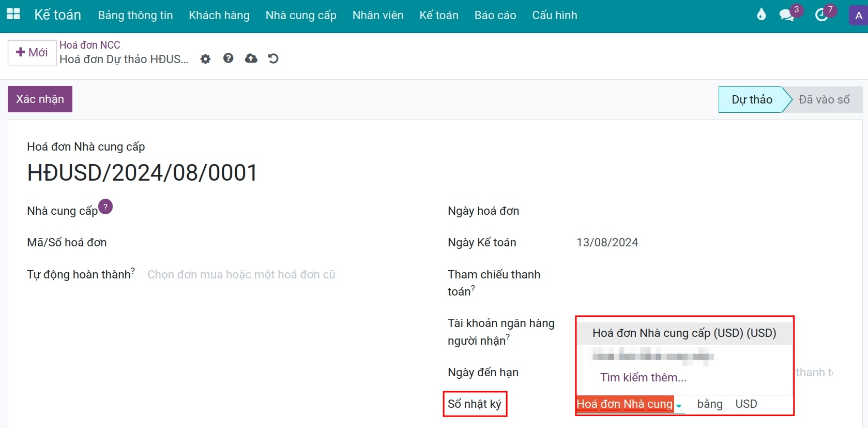Viewport: 868px width, 428px height.
Task: Open the Cấu hình menu
Action: 554,16
